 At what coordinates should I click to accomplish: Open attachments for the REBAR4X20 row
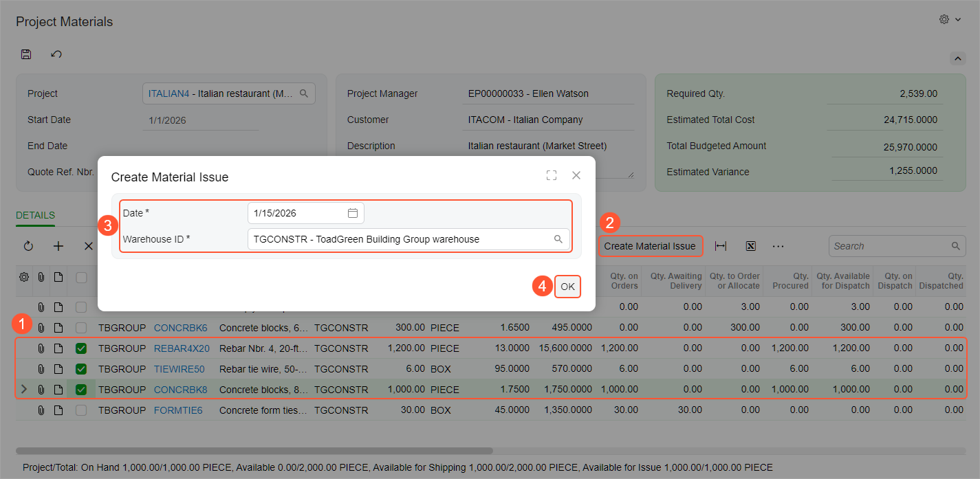click(x=41, y=348)
